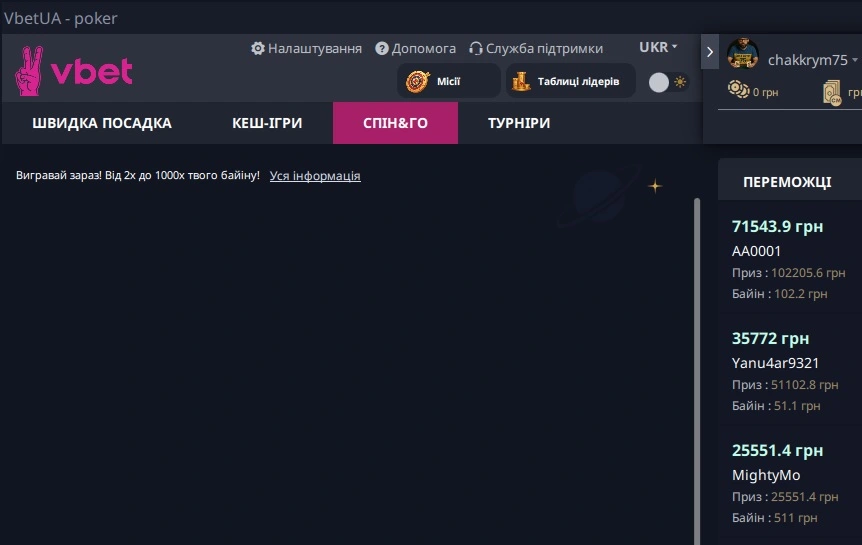Switch to КЕШ-ІГРИ tab
This screenshot has height=545, width=862.
click(267, 123)
